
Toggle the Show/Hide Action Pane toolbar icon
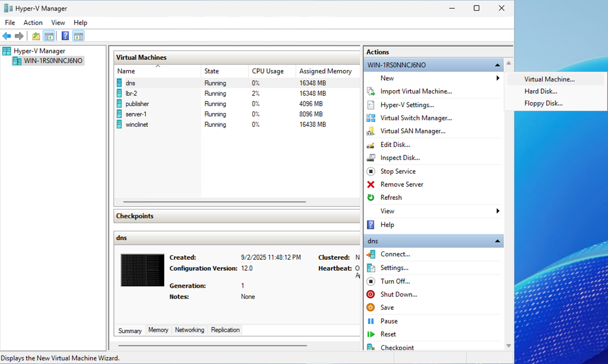[79, 36]
